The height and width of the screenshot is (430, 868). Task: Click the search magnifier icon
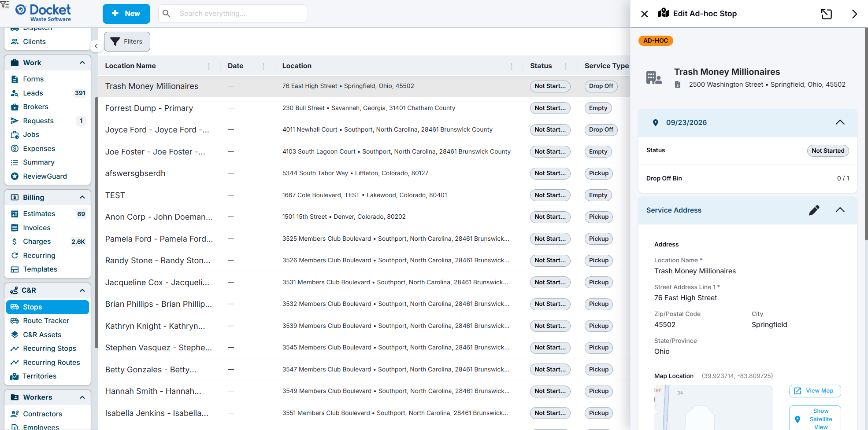pos(167,14)
